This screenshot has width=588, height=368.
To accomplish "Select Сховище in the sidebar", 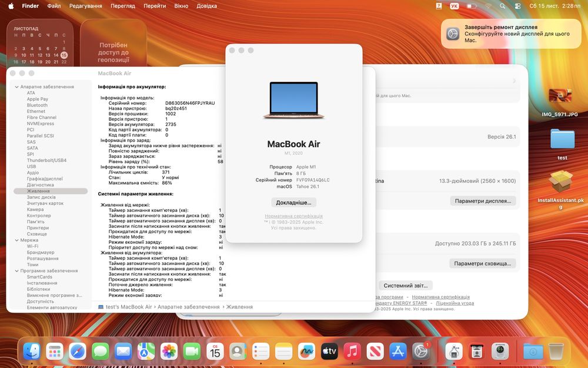I will (x=36, y=234).
